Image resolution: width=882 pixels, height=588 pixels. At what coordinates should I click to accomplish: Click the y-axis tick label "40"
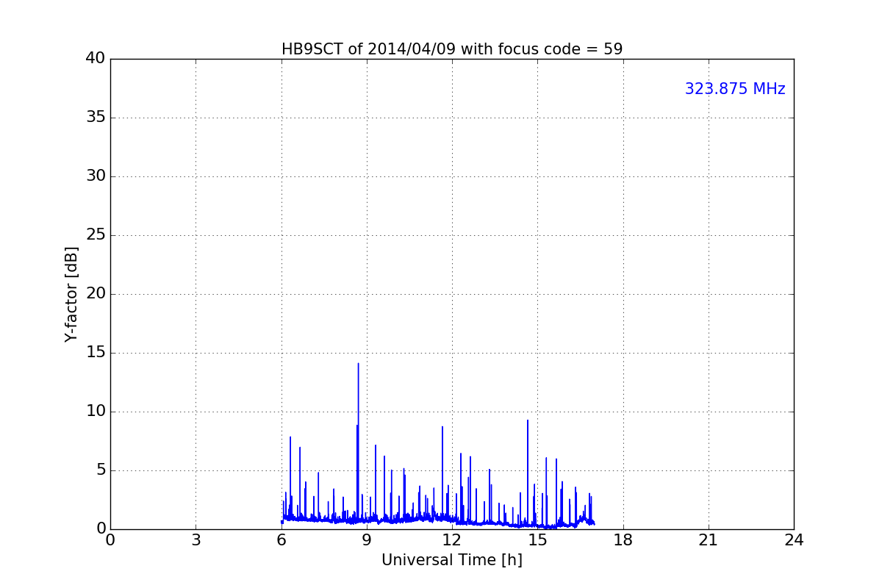click(x=96, y=59)
